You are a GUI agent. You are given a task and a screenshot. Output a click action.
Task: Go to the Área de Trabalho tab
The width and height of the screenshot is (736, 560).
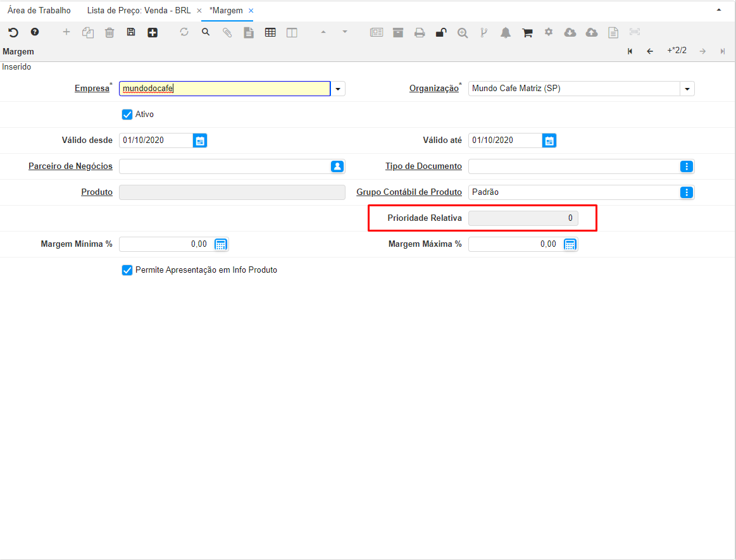tap(39, 11)
